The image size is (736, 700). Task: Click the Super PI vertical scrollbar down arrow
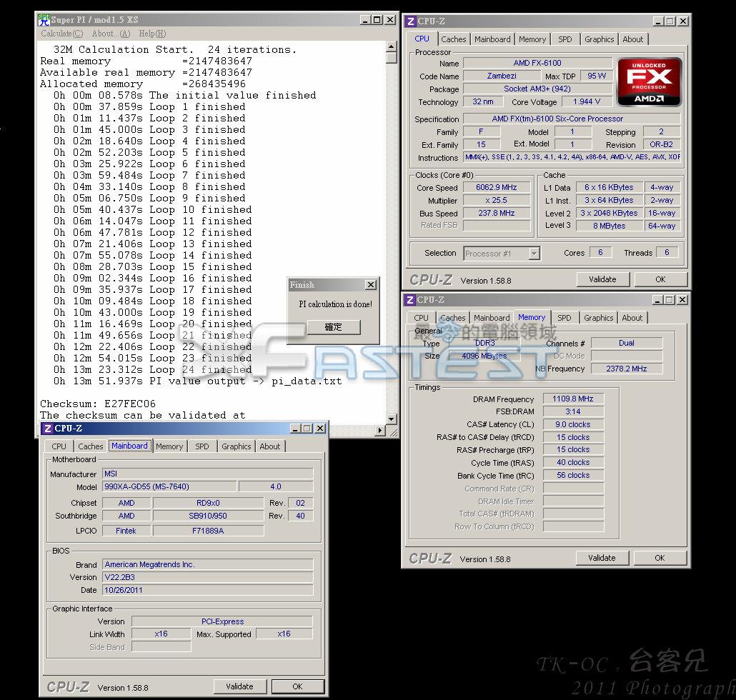(392, 419)
